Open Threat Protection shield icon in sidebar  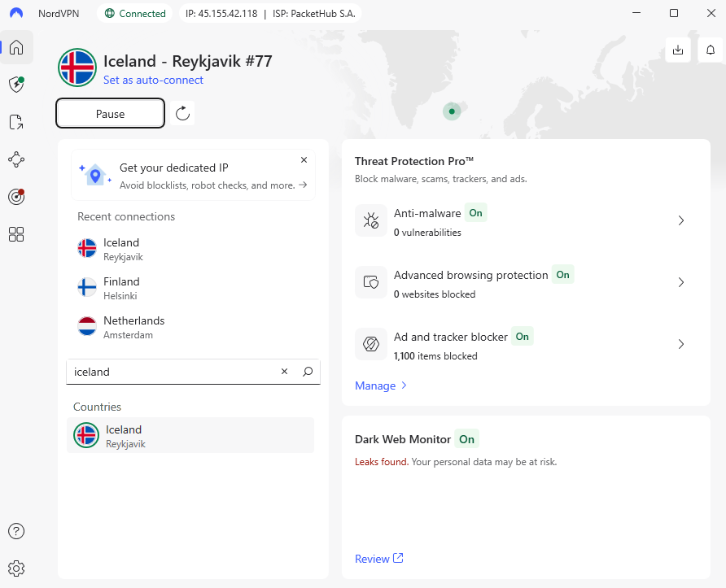click(x=16, y=85)
